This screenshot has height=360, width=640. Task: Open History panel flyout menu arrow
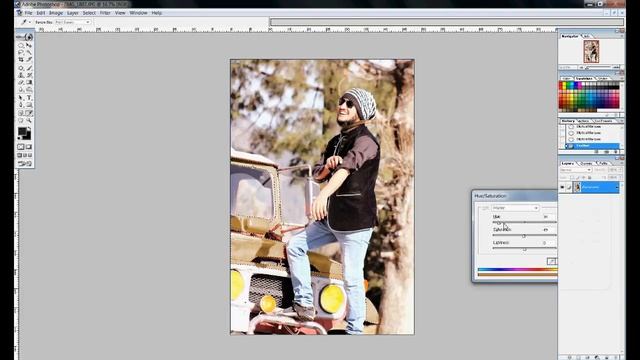[x=622, y=121]
